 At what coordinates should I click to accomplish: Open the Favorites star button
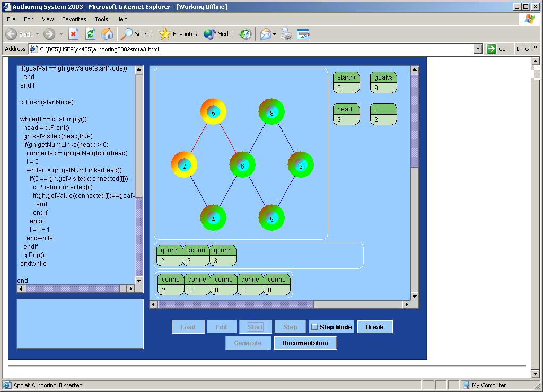178,34
